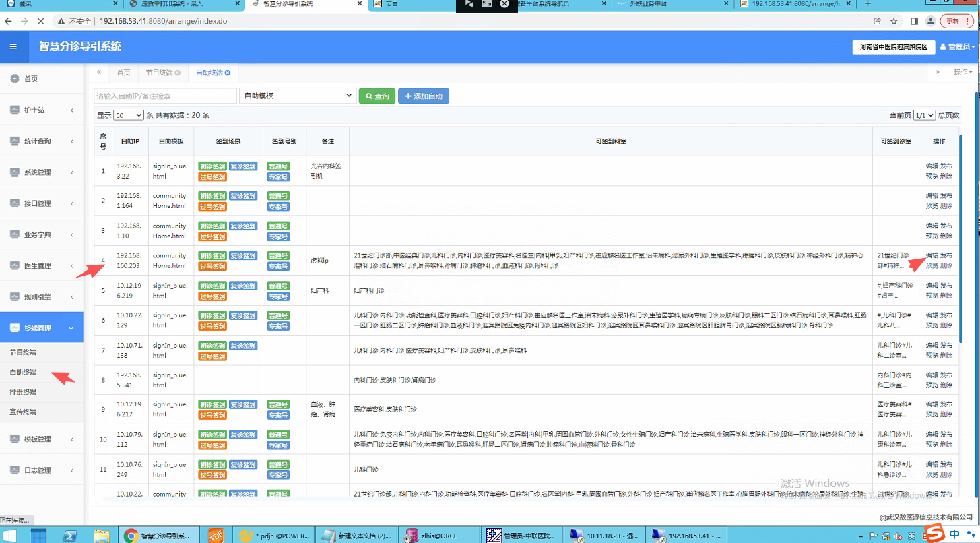
Task: Click 编辑 link for row 4
Action: [932, 256]
